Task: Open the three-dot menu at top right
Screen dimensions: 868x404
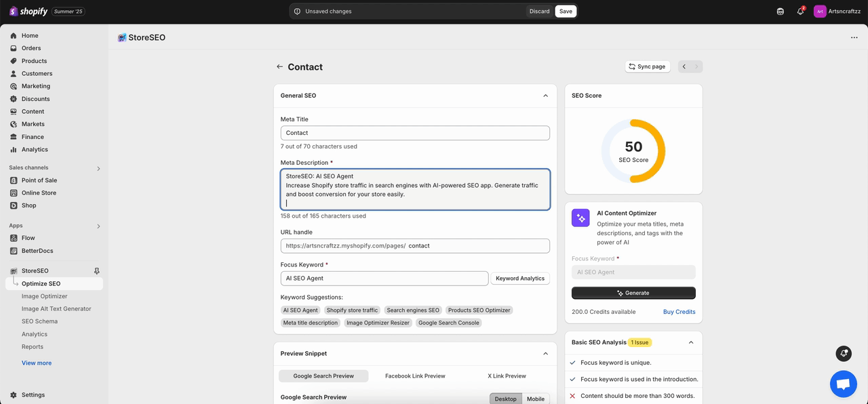Action: point(853,38)
